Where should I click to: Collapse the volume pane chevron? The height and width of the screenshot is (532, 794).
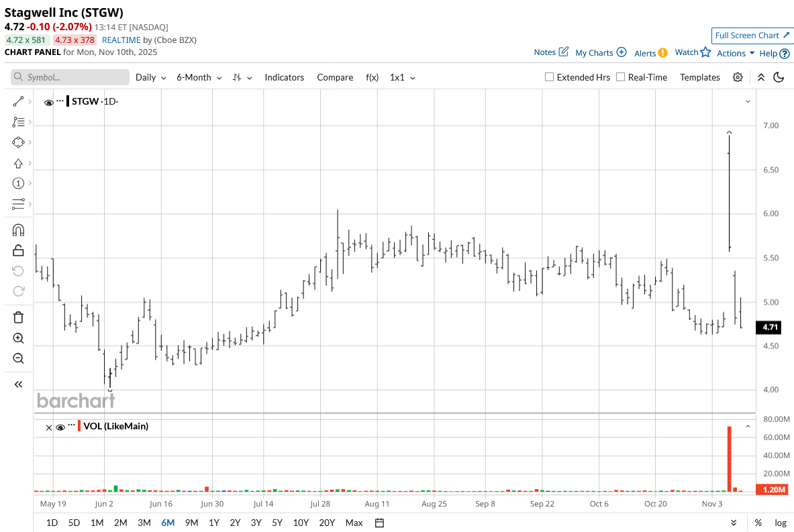click(748, 427)
